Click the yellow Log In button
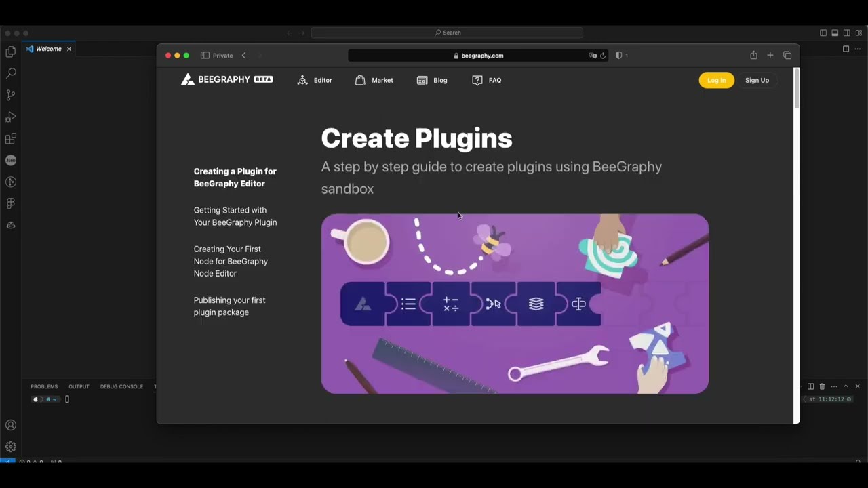 tap(716, 80)
